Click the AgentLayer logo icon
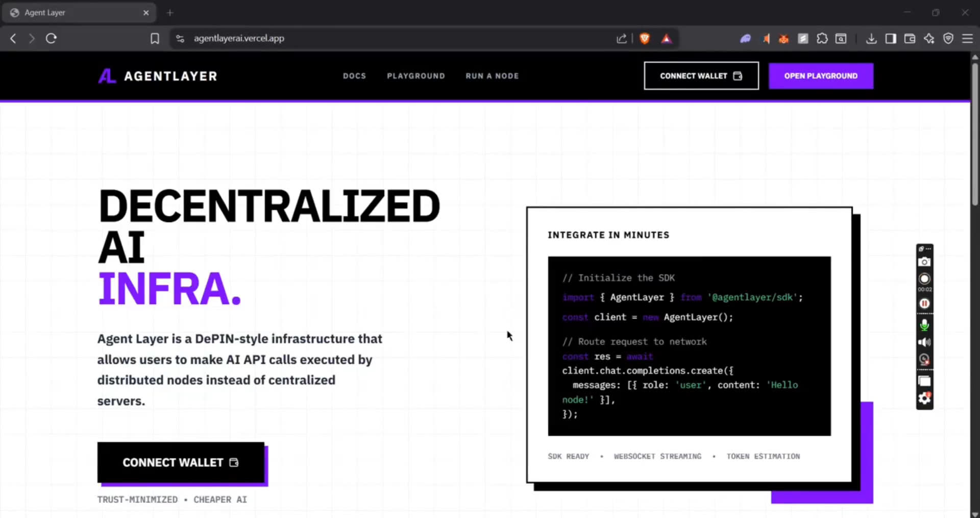980x518 pixels. [107, 76]
